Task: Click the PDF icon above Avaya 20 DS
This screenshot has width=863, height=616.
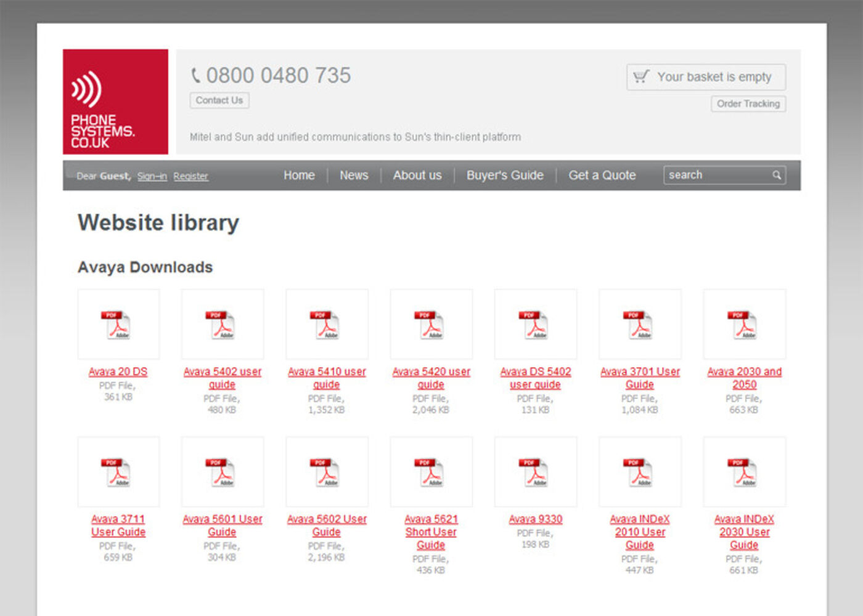Action: [116, 325]
